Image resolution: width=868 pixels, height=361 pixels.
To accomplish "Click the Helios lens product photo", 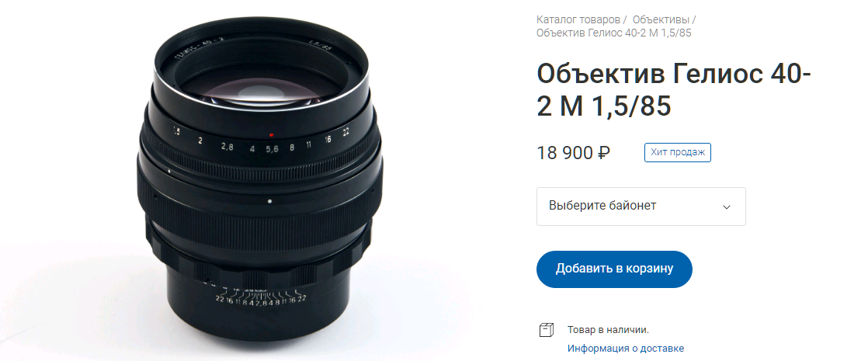I will point(259,182).
